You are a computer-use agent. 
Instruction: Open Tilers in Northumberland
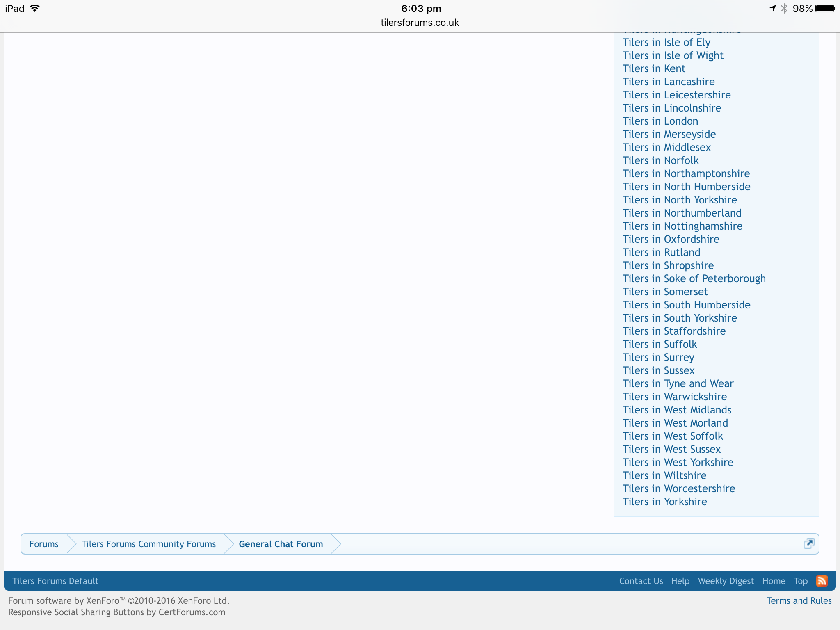(x=682, y=213)
